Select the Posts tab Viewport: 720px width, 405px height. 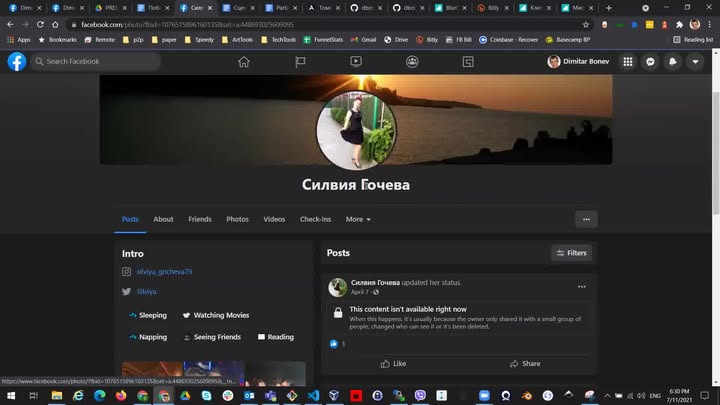pyautogui.click(x=130, y=219)
